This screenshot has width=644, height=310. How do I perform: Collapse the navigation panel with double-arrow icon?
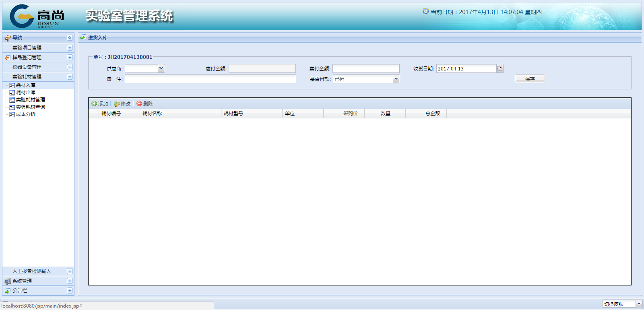point(70,37)
